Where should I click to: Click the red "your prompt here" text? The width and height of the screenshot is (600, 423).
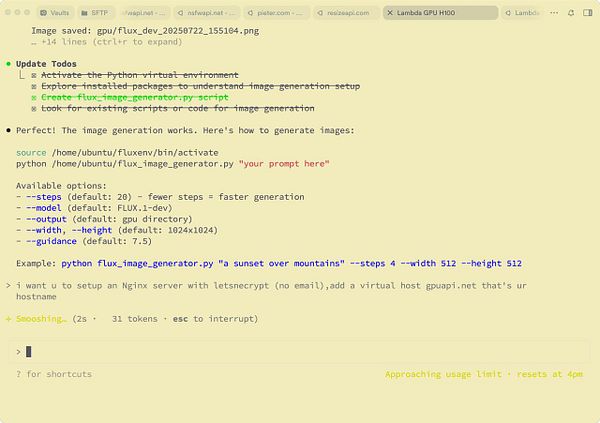click(x=284, y=163)
